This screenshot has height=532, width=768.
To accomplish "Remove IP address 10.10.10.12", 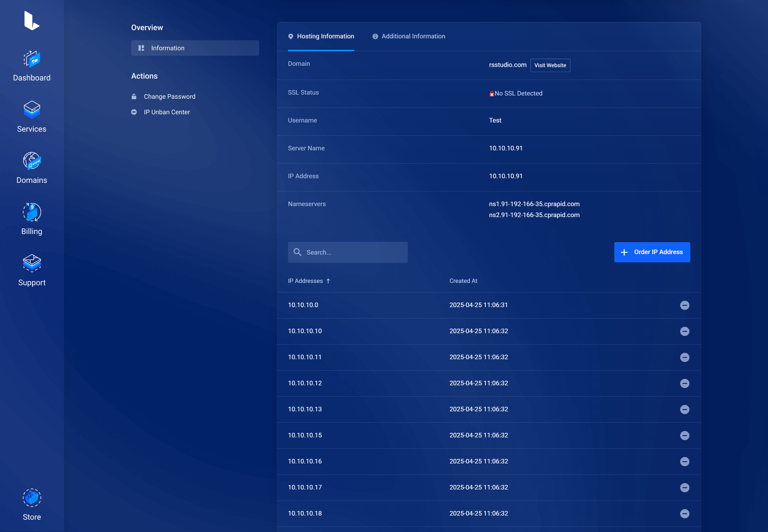I will coord(685,383).
